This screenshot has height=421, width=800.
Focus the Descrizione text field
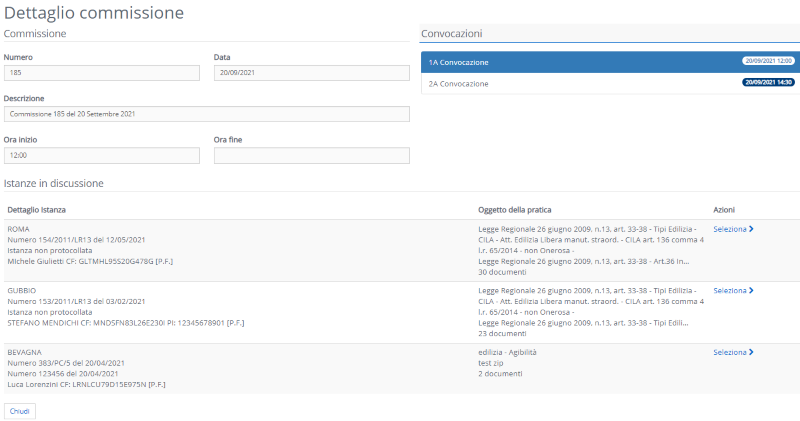pos(206,114)
